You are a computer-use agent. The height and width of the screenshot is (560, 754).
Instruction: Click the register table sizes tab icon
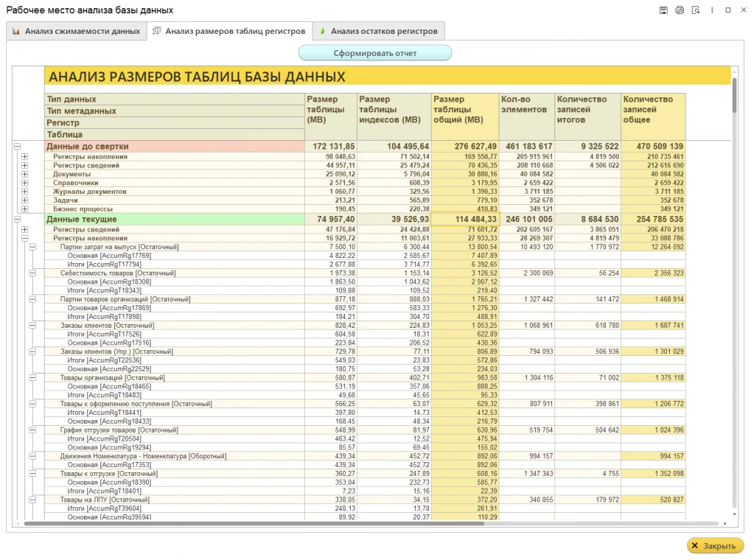pos(156,31)
